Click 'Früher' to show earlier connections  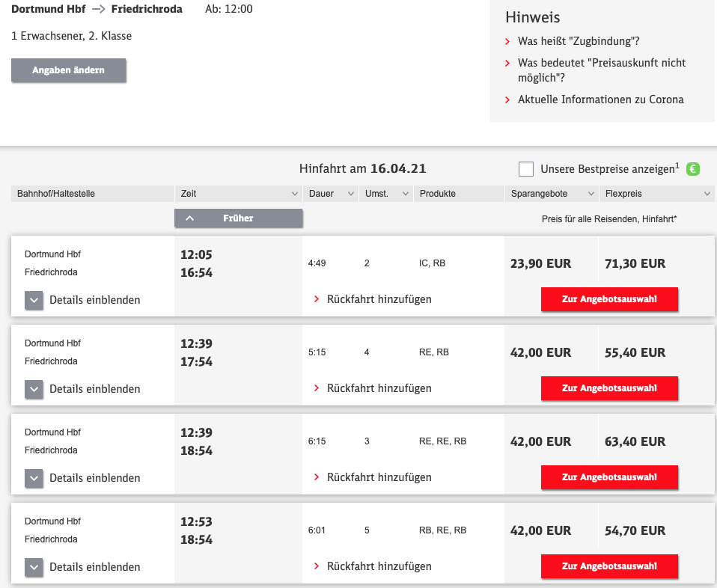pyautogui.click(x=238, y=218)
